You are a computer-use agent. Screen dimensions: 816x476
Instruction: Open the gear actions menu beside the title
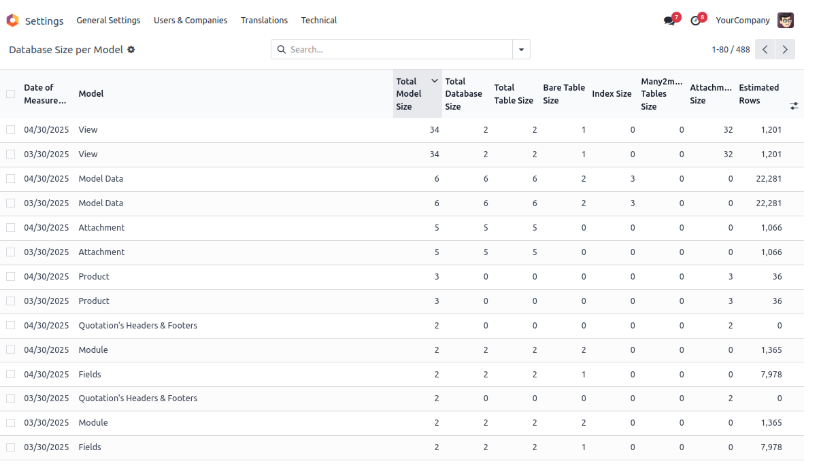(x=131, y=49)
